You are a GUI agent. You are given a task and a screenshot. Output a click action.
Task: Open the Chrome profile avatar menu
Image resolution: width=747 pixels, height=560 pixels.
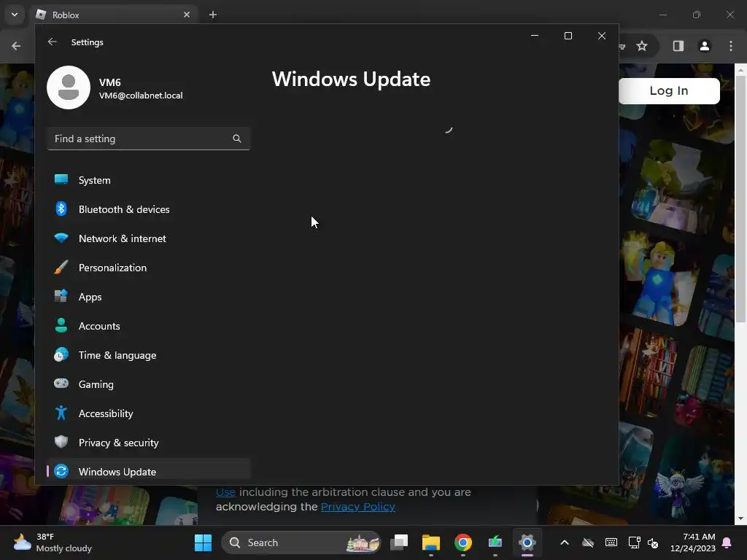[705, 46]
